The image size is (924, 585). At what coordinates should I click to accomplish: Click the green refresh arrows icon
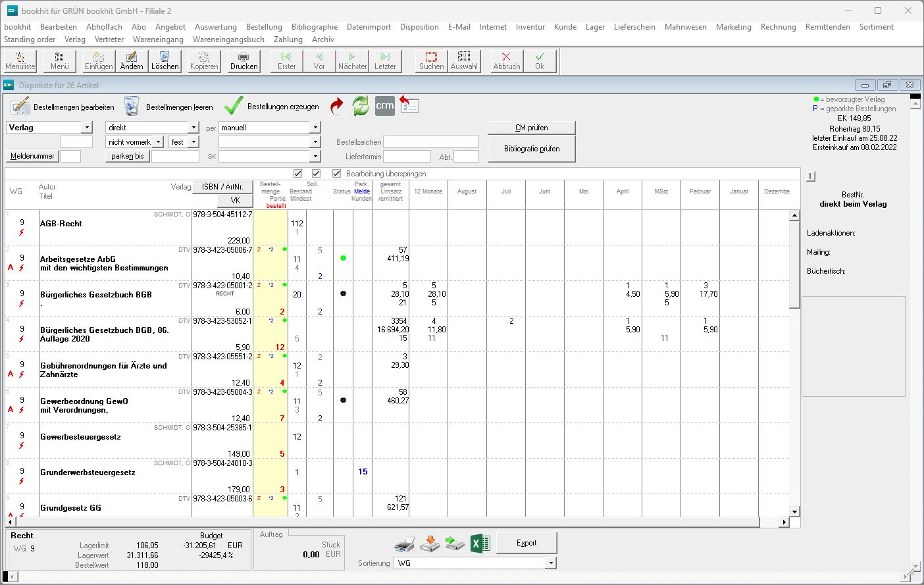point(361,106)
